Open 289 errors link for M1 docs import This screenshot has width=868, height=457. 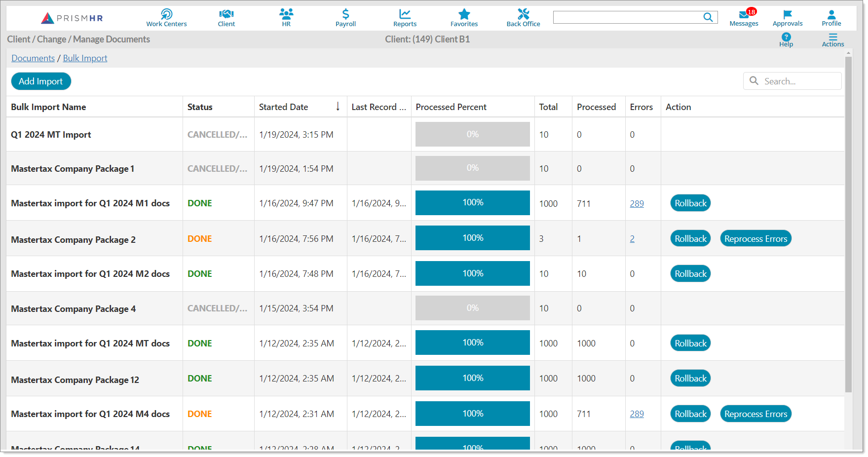coord(637,203)
